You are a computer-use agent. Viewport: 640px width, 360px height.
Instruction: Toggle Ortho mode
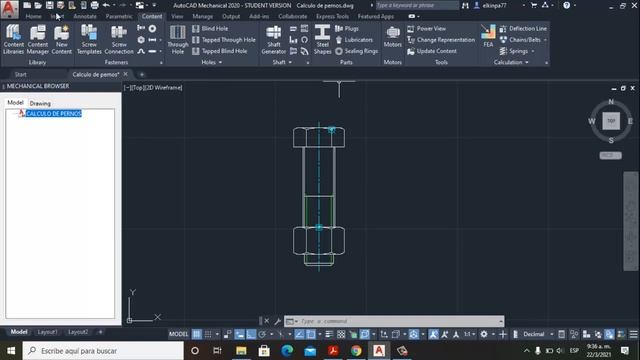(x=251, y=334)
